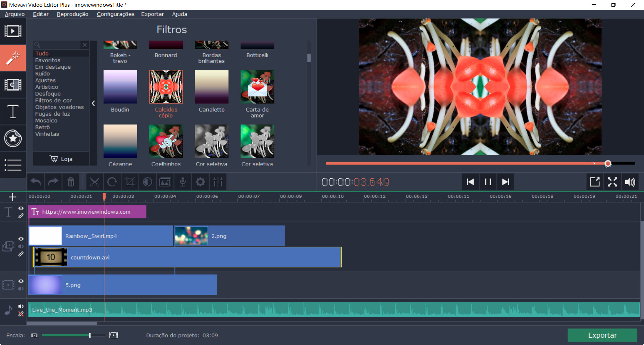The image size is (644, 345).
Task: Select the Boudin filter thumbnail
Action: pos(120,87)
